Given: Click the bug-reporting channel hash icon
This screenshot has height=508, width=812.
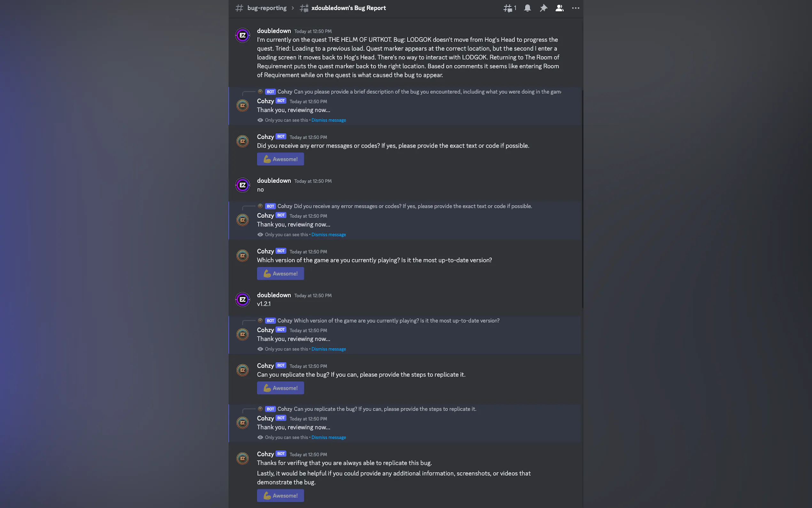Looking at the screenshot, I should (239, 8).
